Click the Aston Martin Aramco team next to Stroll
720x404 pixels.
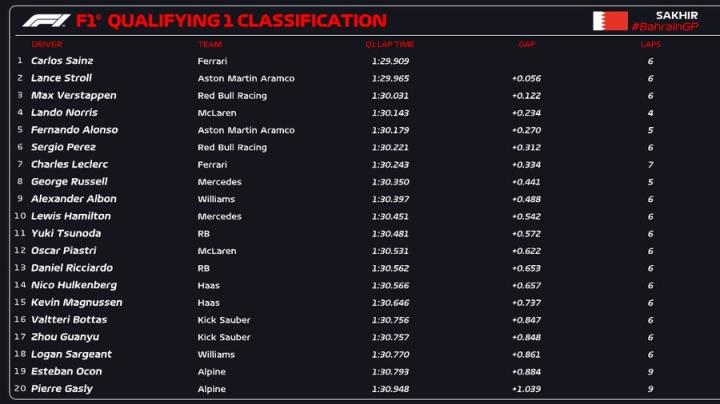246,78
